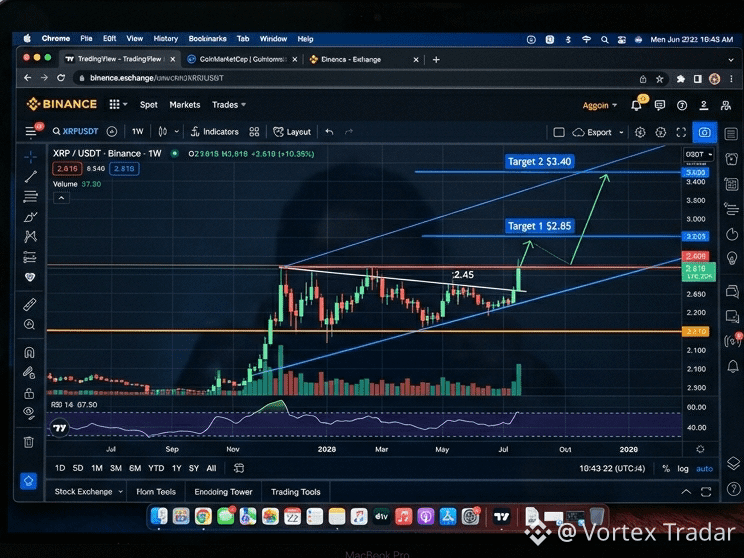Image resolution: width=744 pixels, height=558 pixels.
Task: Open the History menu in Chrome
Action: point(166,39)
